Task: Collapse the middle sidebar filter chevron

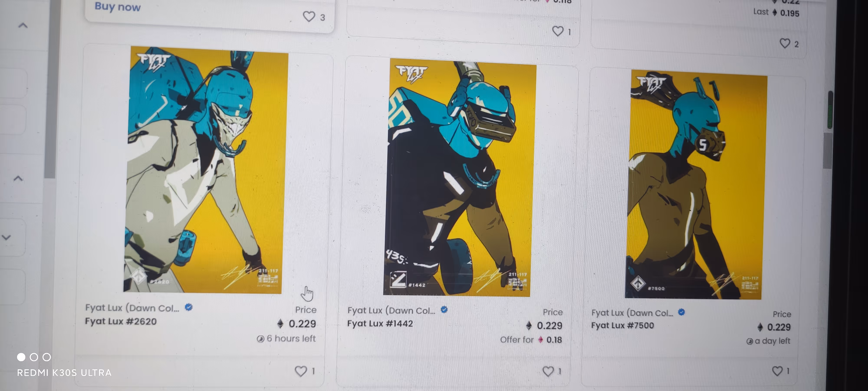Action: pyautogui.click(x=18, y=179)
